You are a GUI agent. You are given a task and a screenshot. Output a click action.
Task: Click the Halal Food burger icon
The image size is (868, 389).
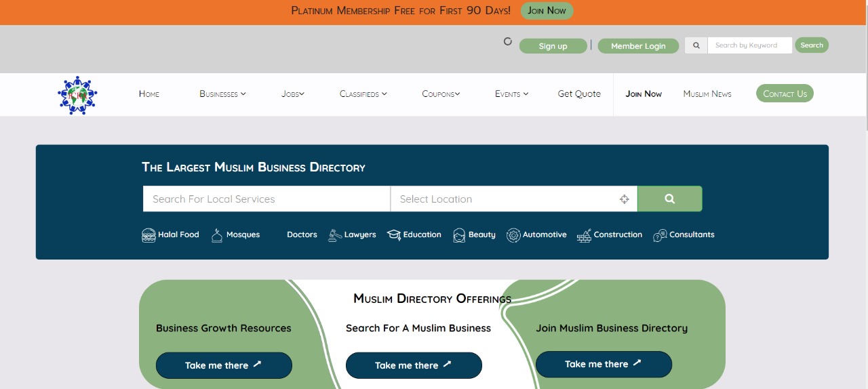tap(149, 235)
